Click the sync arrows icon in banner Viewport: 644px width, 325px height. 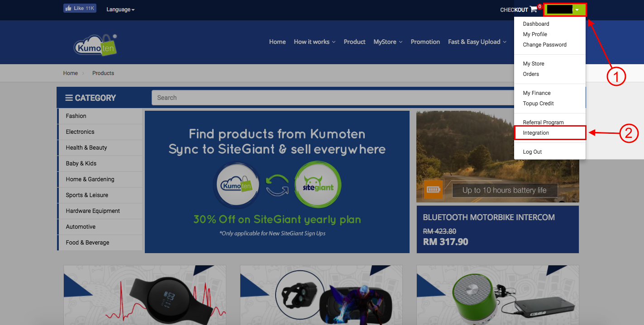[x=277, y=186]
